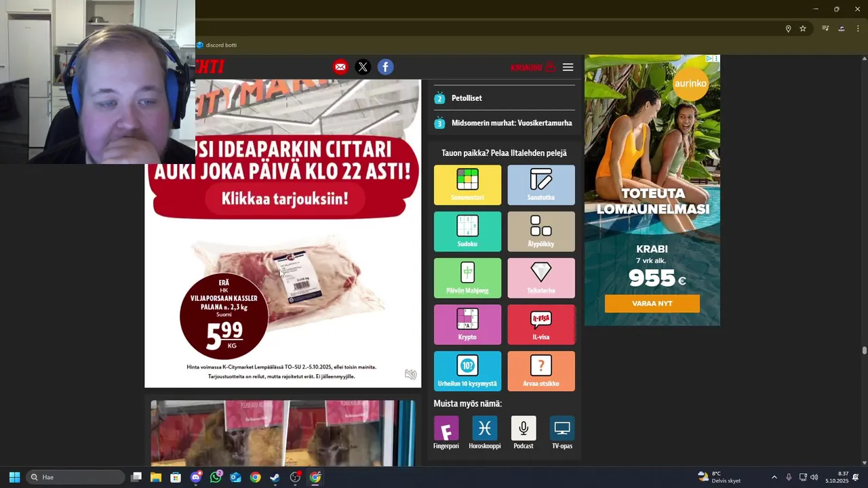The image size is (868, 488).
Task: Open the volume control in system tray
Action: coord(814,477)
